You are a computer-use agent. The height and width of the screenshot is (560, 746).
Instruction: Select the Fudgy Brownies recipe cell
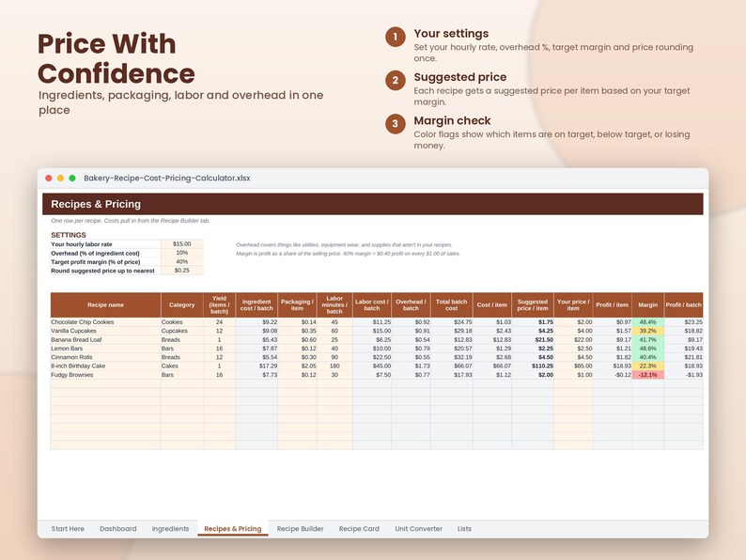105,375
